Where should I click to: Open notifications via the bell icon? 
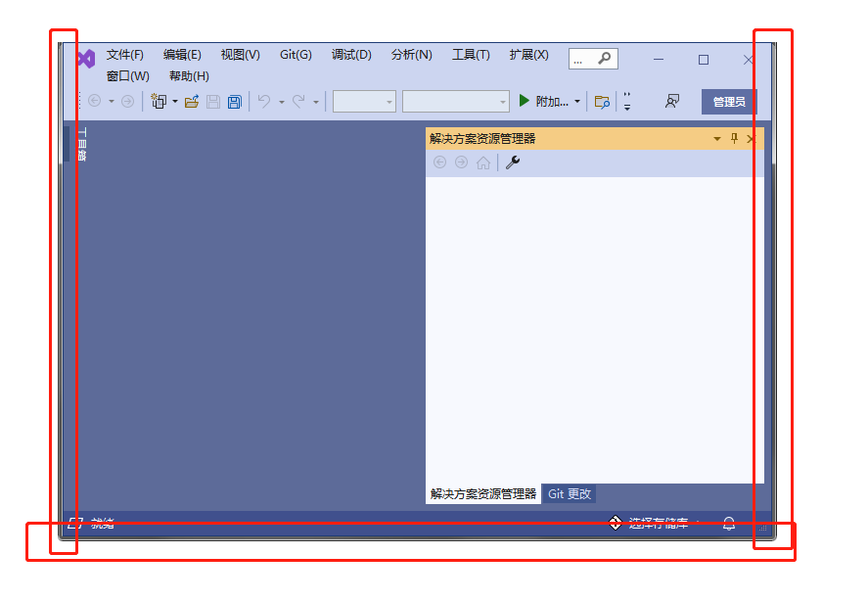728,524
